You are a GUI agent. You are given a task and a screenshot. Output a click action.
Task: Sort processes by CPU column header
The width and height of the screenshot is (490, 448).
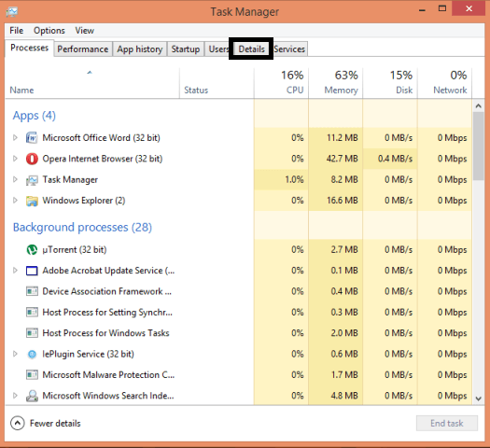[281, 83]
